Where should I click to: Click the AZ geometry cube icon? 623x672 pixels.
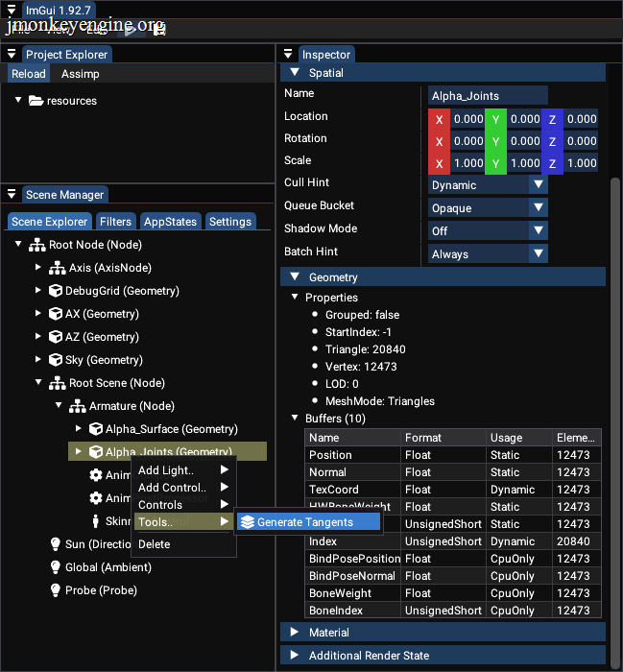tap(56, 337)
